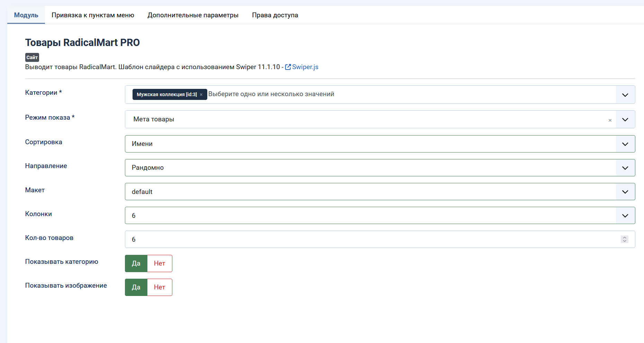Set Показывать изображение to Нет
This screenshot has height=343, width=644.
tap(160, 287)
